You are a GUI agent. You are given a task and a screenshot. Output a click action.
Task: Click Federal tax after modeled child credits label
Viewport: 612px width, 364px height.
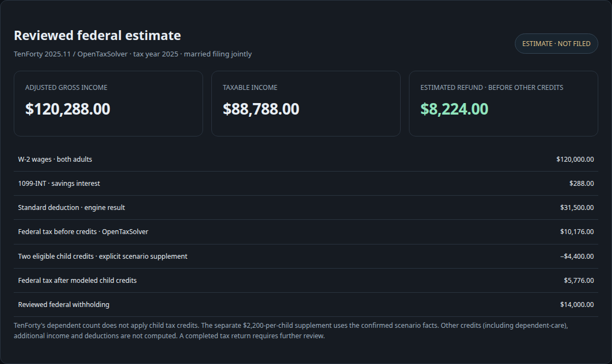tap(77, 281)
